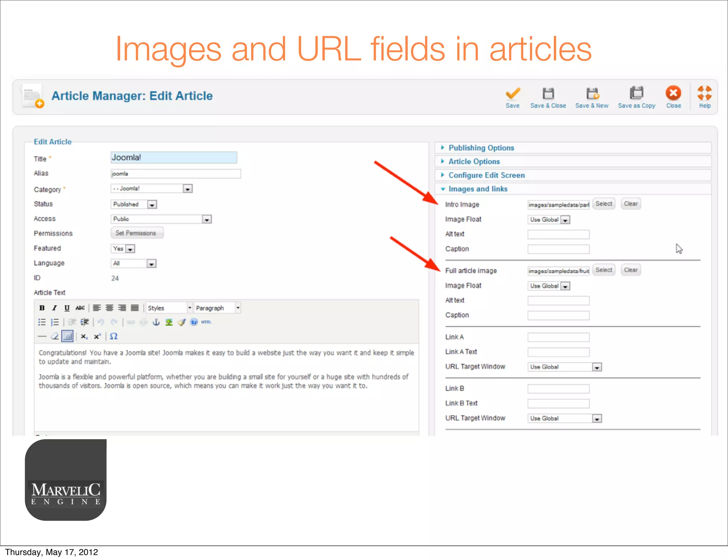Click the insert link chain icon
The height and width of the screenshot is (560, 728).
tap(131, 322)
